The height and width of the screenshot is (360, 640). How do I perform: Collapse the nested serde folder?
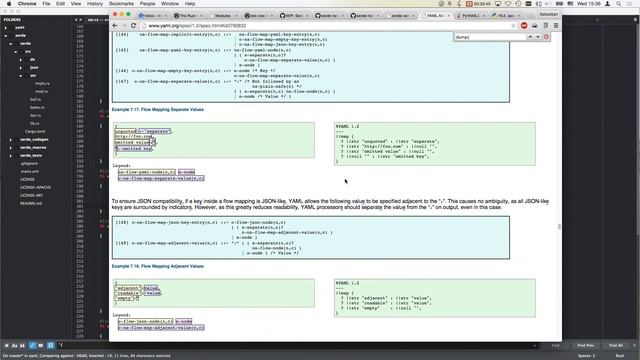(11, 44)
